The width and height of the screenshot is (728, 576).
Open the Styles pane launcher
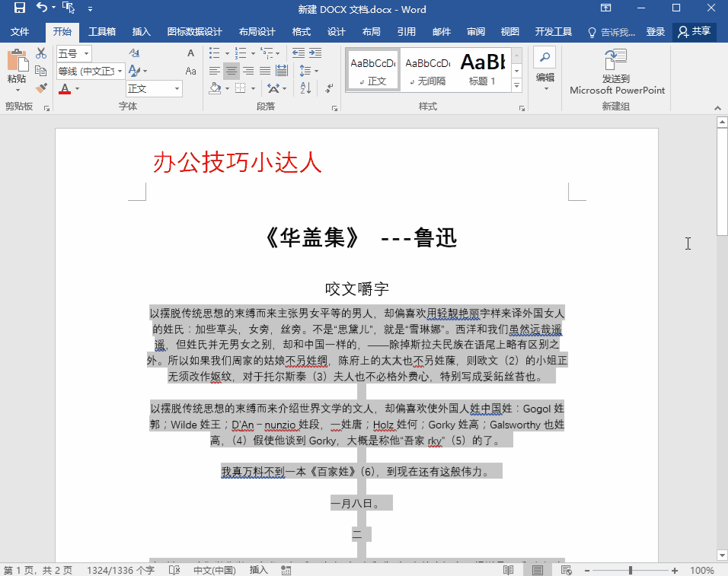pyautogui.click(x=522, y=108)
